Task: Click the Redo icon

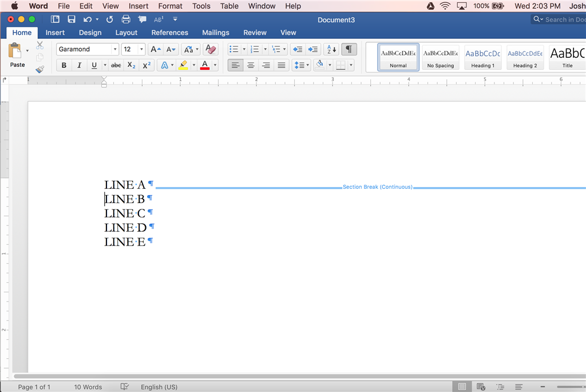Action: pyautogui.click(x=109, y=19)
